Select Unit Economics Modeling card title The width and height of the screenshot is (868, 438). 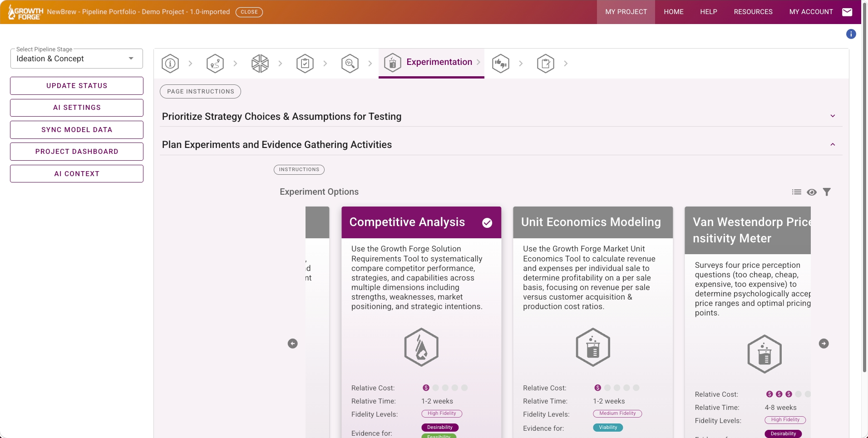[x=591, y=222]
